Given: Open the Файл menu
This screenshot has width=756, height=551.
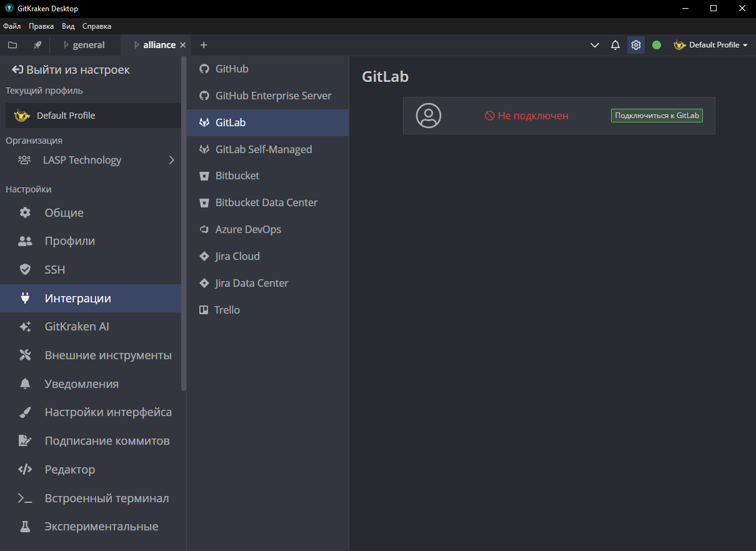Looking at the screenshot, I should pos(11,26).
